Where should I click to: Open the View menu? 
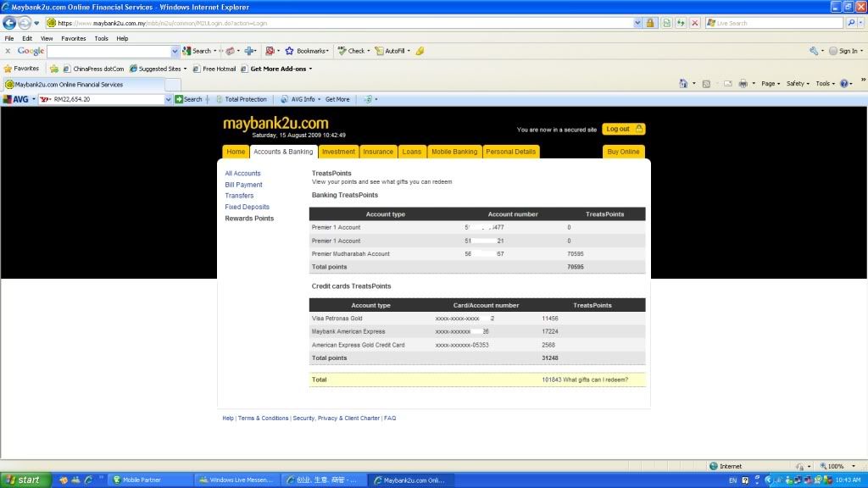coord(47,38)
